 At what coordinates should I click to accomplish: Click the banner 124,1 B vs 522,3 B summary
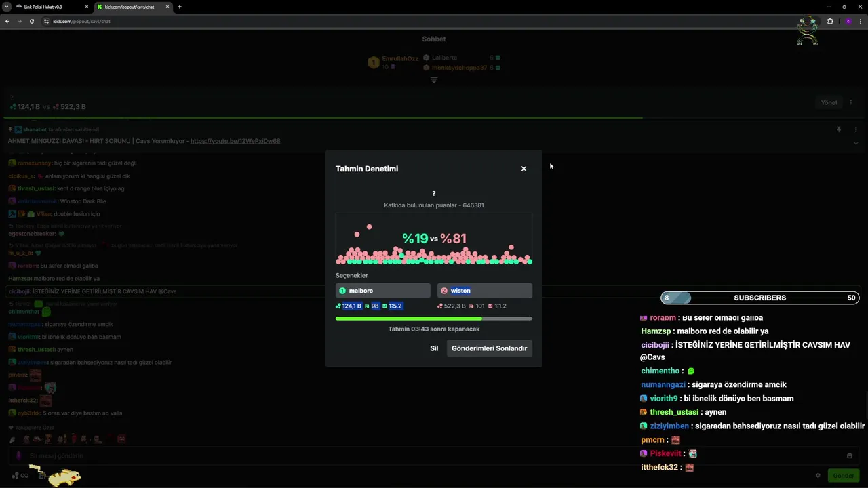click(x=47, y=107)
